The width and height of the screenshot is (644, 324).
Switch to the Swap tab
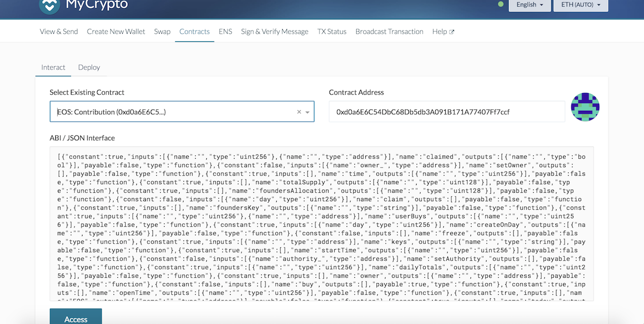(x=162, y=31)
